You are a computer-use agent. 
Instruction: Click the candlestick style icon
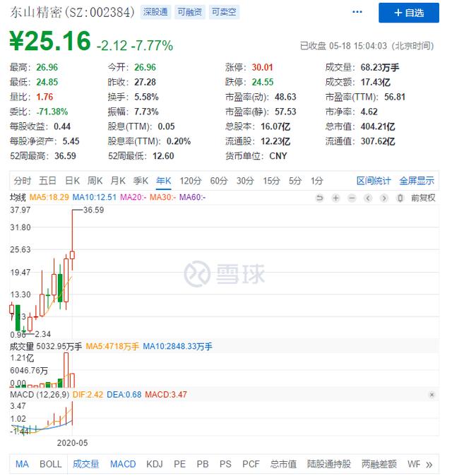coord(400,198)
